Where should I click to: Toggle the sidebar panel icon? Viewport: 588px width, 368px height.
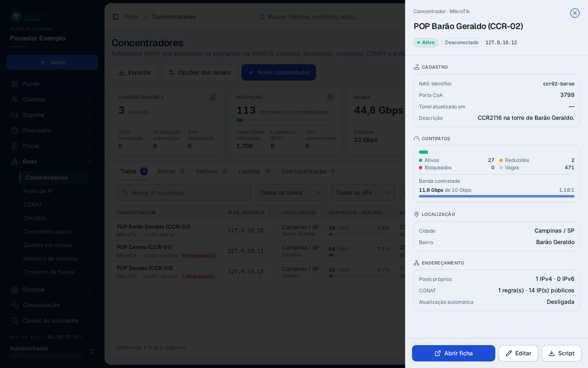tap(116, 17)
